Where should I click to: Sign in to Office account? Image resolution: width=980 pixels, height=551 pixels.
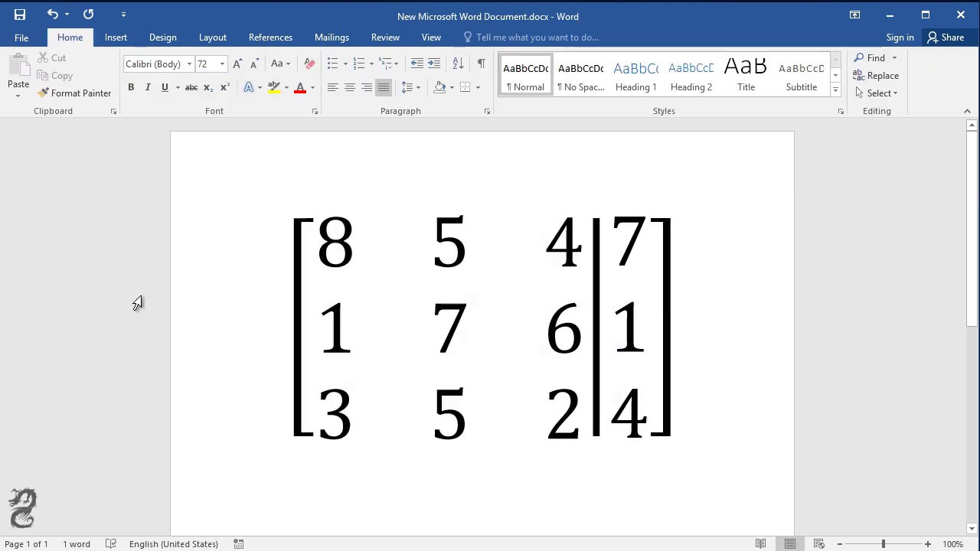click(900, 37)
